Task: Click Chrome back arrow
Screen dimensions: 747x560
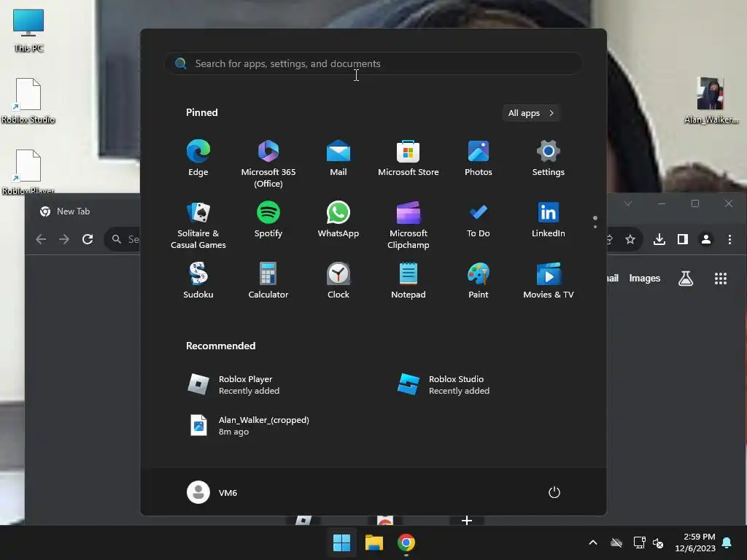Action: click(x=41, y=239)
